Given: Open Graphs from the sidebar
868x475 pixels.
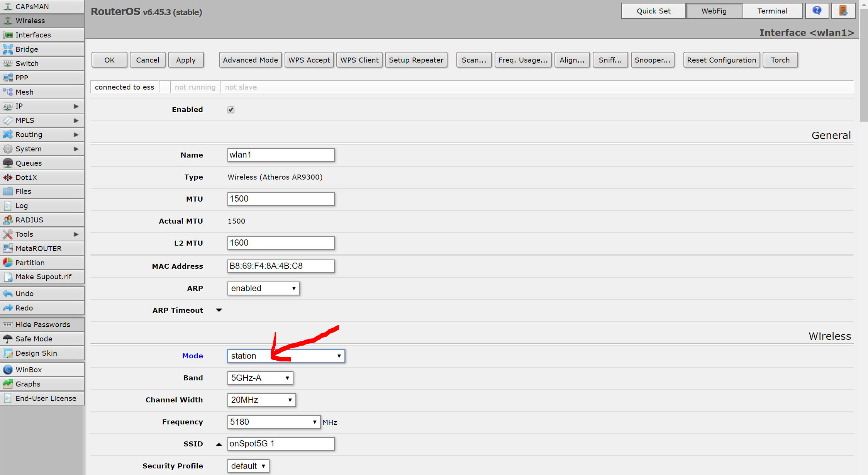Looking at the screenshot, I should tap(28, 384).
